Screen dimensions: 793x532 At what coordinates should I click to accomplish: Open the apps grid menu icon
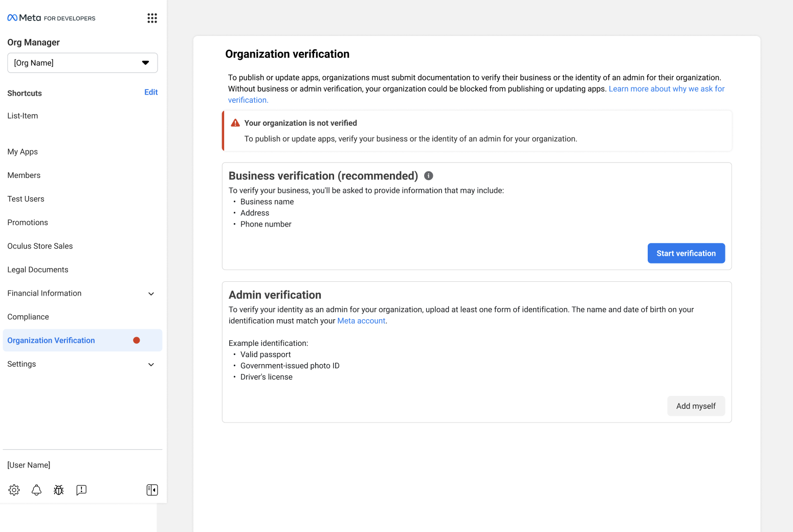click(152, 18)
